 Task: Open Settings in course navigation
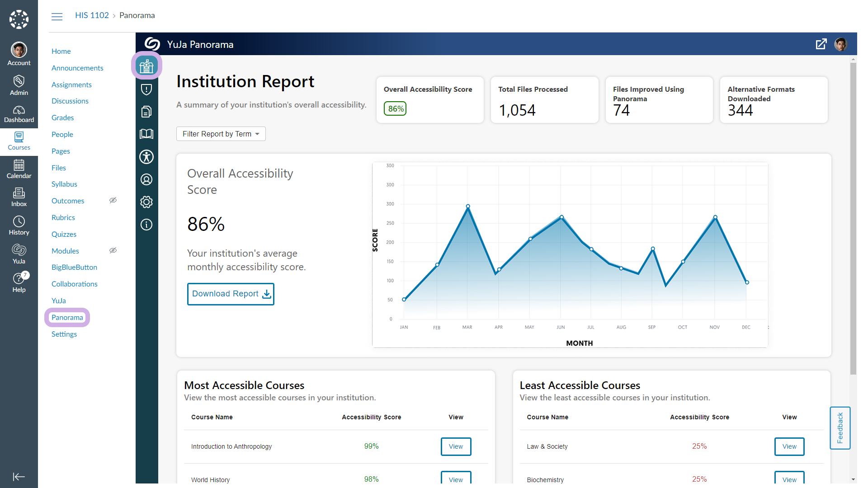point(64,334)
